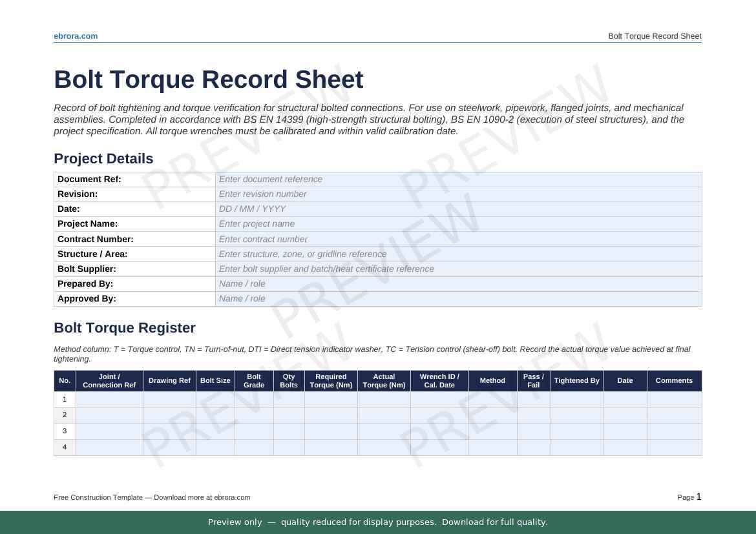756x534 pixels.
Task: Click the Method cell in row 3
Action: pos(492,431)
